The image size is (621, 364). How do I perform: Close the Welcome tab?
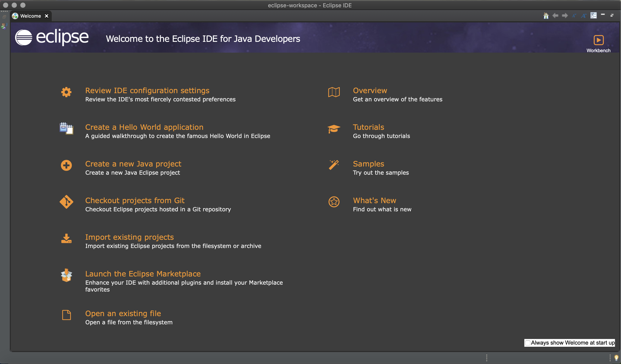[47, 16]
